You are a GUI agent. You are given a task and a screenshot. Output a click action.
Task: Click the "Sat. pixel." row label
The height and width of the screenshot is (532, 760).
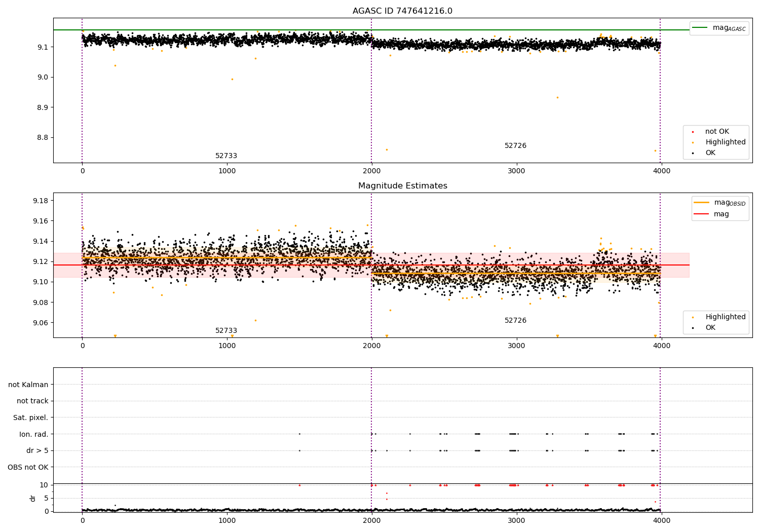tap(31, 417)
